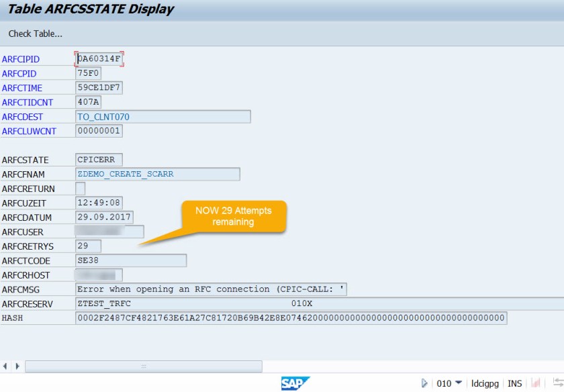Click the ARFCDATUM label
Viewport: 564px width, 392px height.
pos(27,217)
